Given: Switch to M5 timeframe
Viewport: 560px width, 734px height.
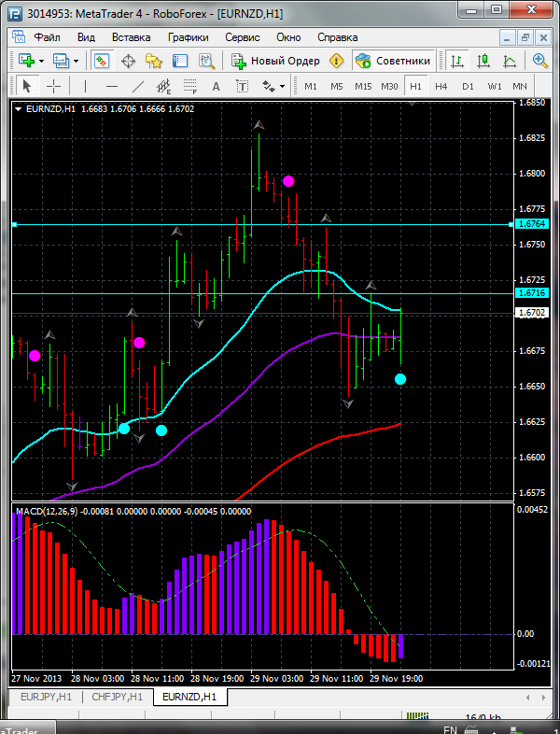Looking at the screenshot, I should click(x=337, y=87).
